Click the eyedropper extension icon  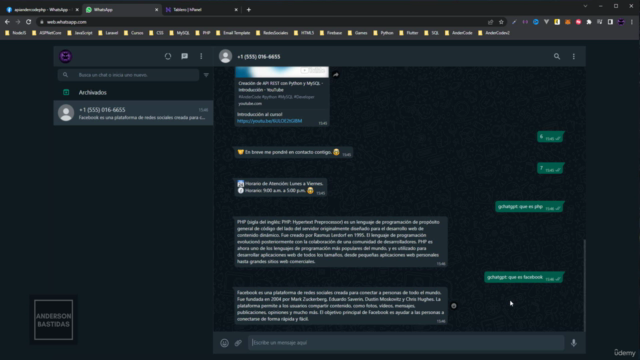(x=514, y=22)
